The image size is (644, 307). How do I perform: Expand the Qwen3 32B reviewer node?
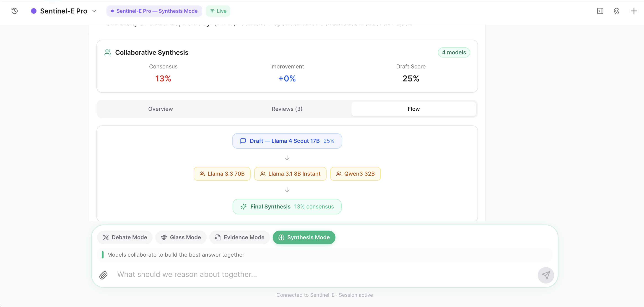click(x=355, y=174)
